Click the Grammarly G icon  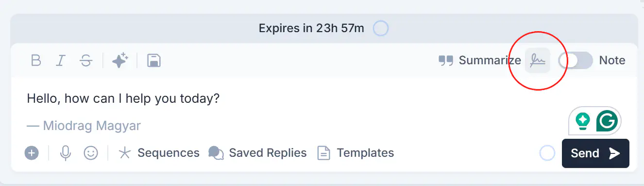point(607,120)
